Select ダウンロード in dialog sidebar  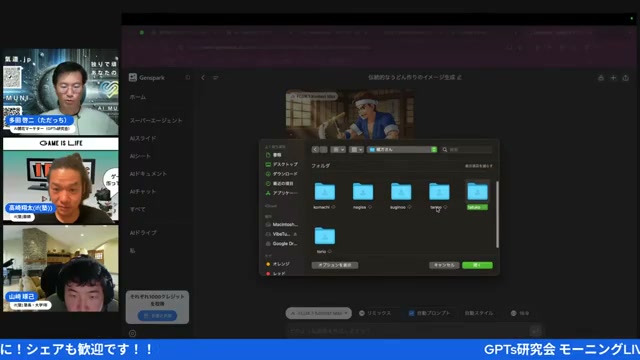pyautogui.click(x=282, y=174)
